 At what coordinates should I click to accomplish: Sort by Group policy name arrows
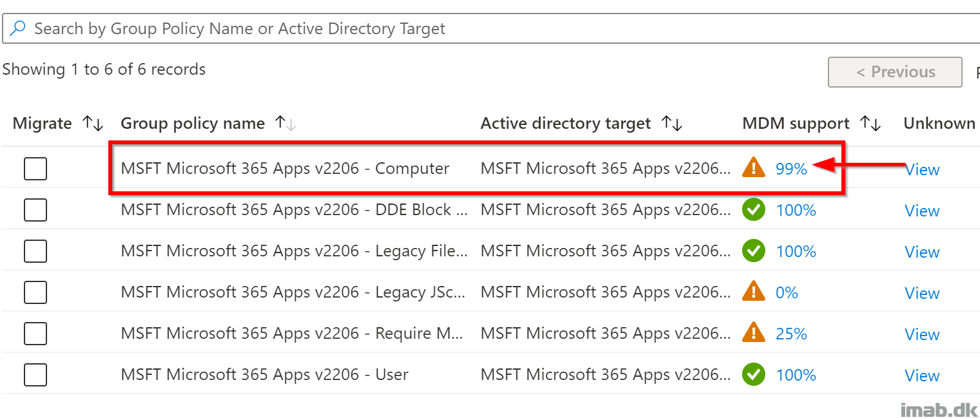[x=286, y=124]
